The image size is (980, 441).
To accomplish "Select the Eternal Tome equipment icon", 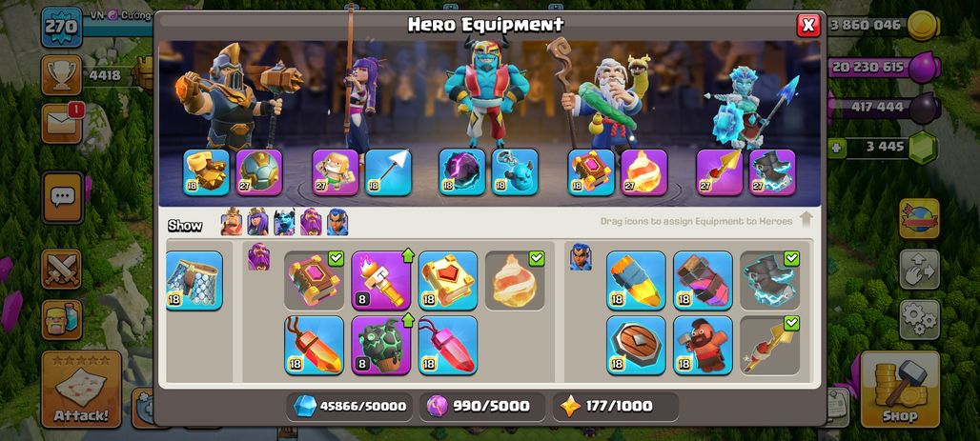I will (314, 280).
